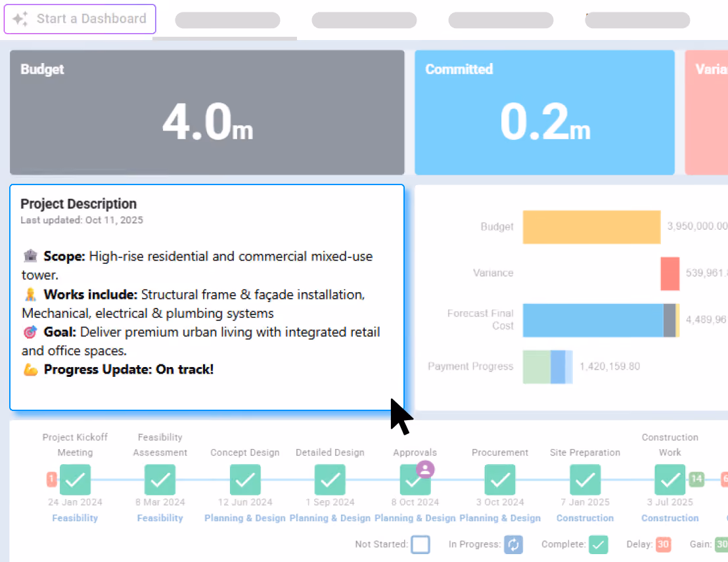Click the Last updated: Oct 11, 2025 text

point(81,220)
